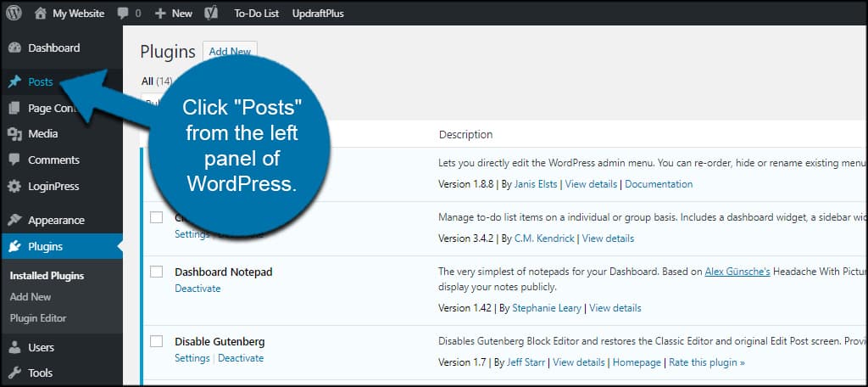868x387 pixels.
Task: Open the Yoast SEO icon in admin bar
Action: [x=211, y=14]
